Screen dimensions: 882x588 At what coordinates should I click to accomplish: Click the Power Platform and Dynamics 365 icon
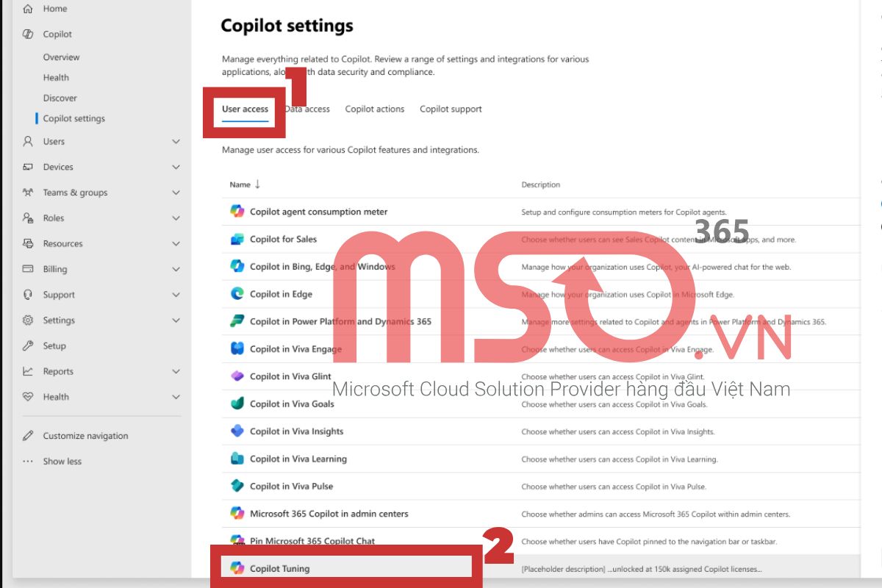coord(237,321)
